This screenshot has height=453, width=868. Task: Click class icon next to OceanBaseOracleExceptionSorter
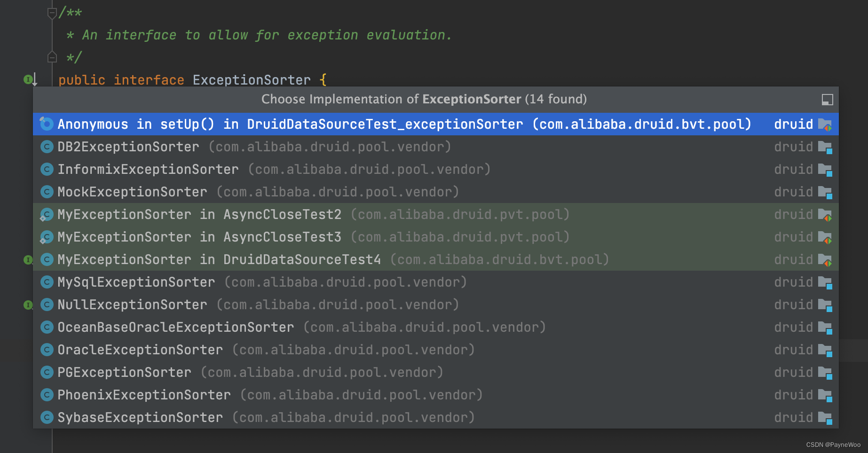[47, 327]
